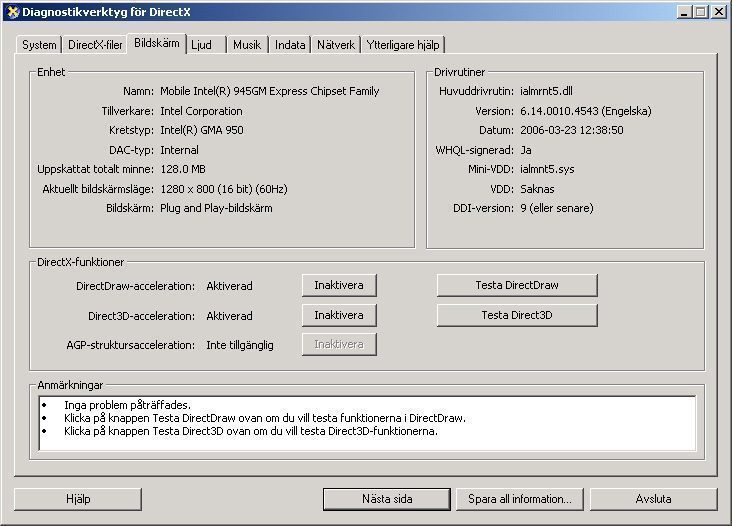Click the 'Intel Corporation' manufacturer value

coord(201,111)
